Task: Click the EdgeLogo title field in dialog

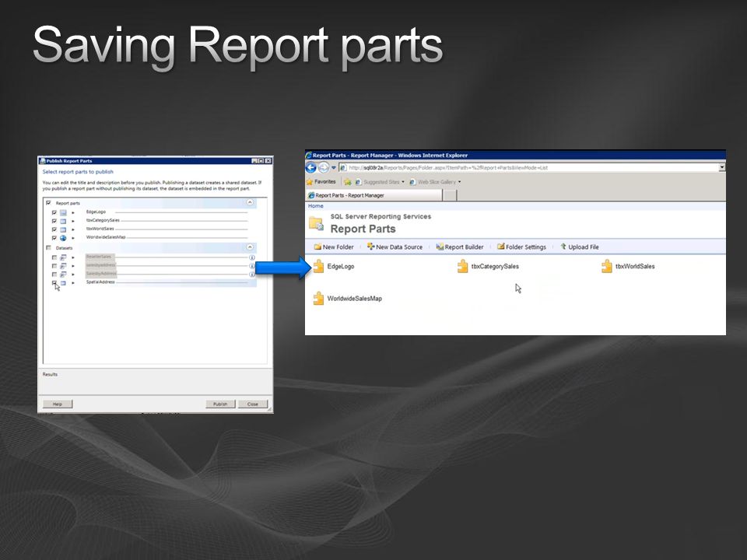Action: click(x=167, y=212)
